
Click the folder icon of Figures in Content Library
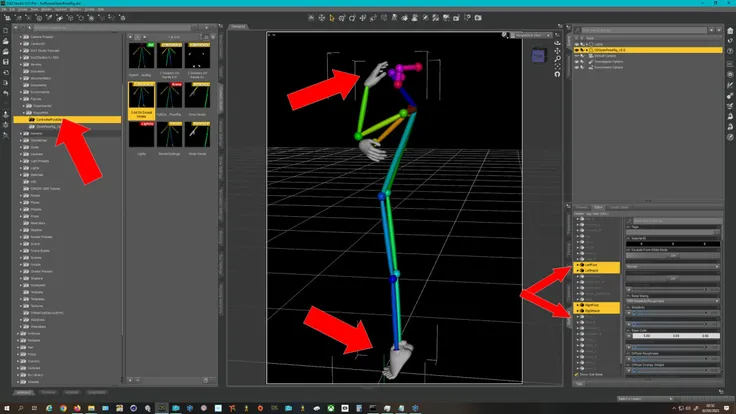point(26,99)
